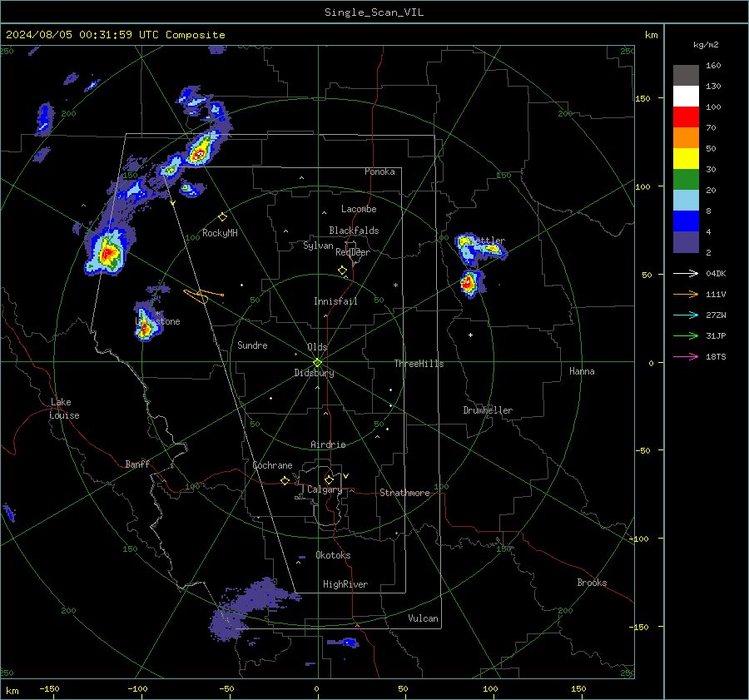Click the light blue 8-20 color scale swatch
This screenshot has width=749, height=700.
coord(686,201)
